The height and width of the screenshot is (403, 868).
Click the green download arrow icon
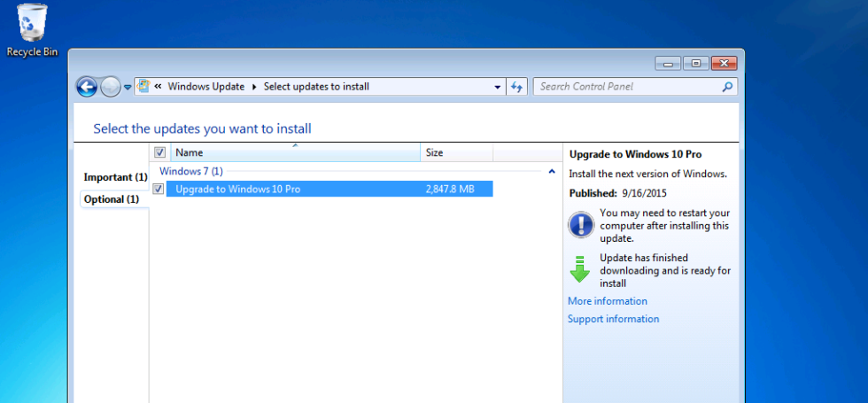click(x=580, y=269)
